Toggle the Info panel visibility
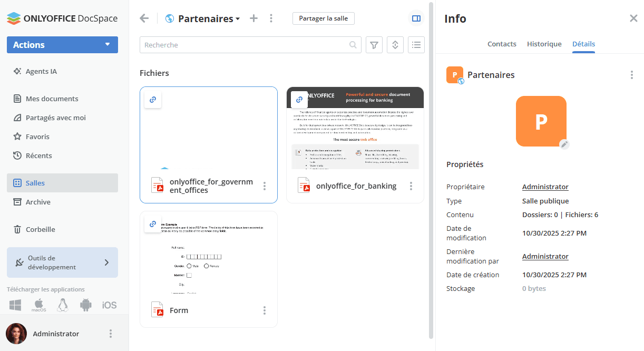Viewport: 644px width, 351px height. (x=416, y=18)
